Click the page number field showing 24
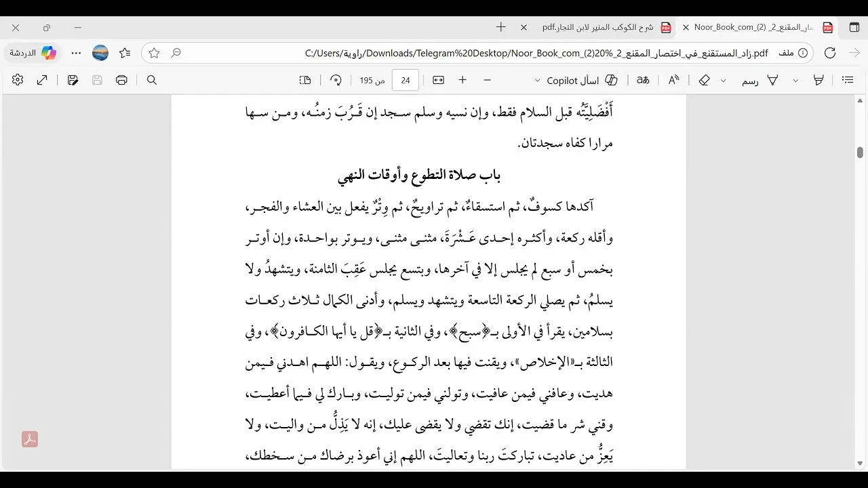This screenshot has height=488, width=868. tap(406, 80)
